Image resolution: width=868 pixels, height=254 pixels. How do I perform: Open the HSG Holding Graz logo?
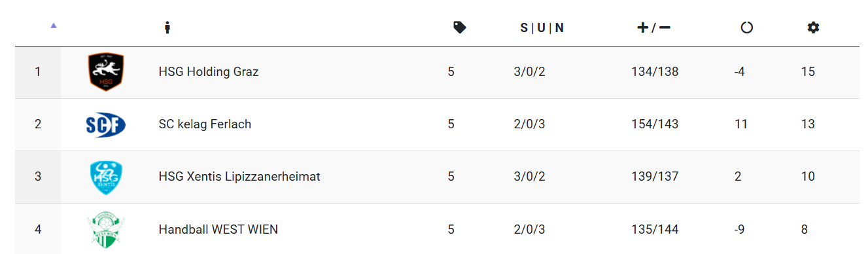coord(106,72)
